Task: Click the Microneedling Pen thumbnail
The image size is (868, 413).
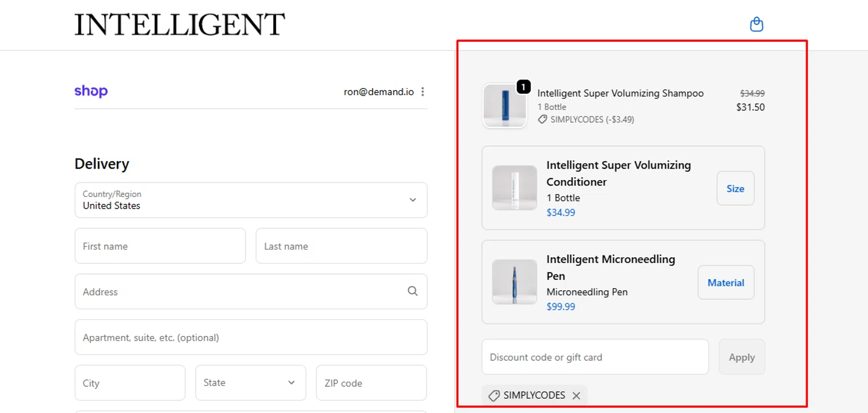Action: click(514, 282)
